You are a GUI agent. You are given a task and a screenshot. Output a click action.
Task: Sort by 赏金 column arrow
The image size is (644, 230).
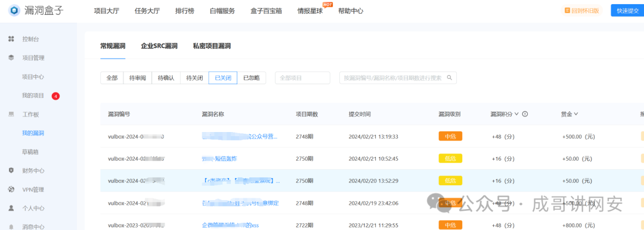click(576, 114)
